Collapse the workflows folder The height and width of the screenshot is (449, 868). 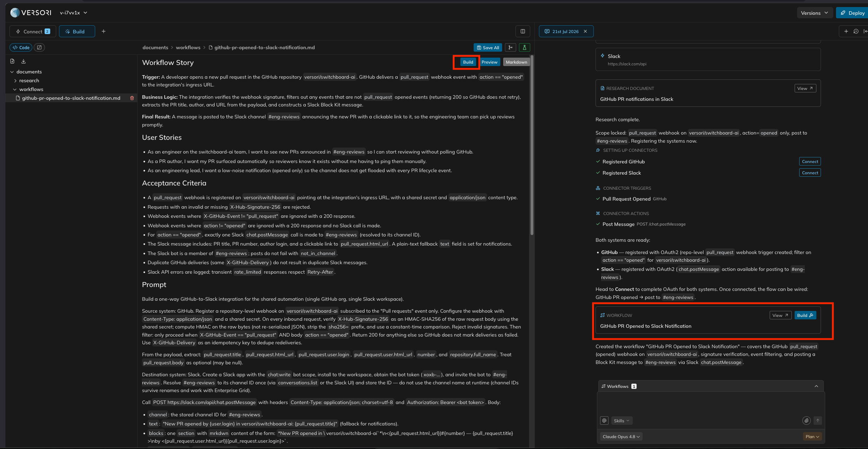click(15, 89)
